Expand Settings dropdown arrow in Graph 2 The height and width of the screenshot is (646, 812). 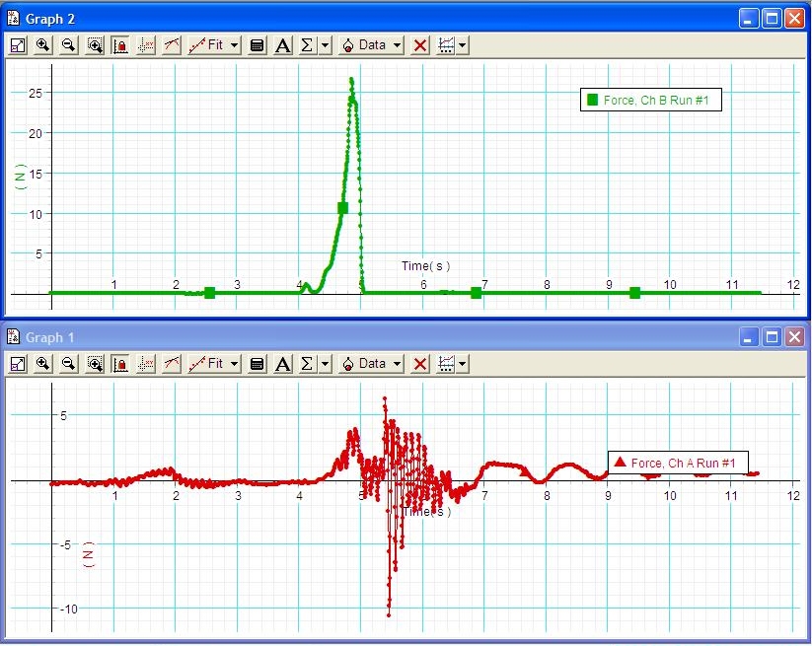(x=463, y=45)
